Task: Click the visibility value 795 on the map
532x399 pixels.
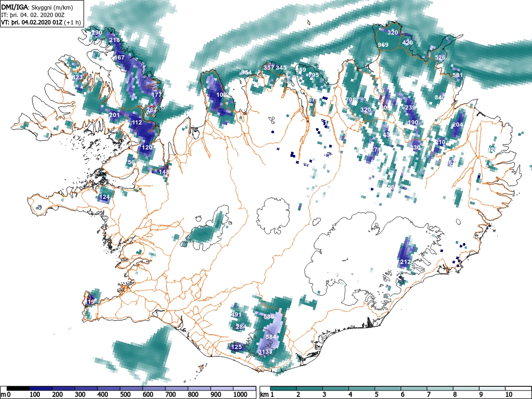Action: [x=313, y=75]
